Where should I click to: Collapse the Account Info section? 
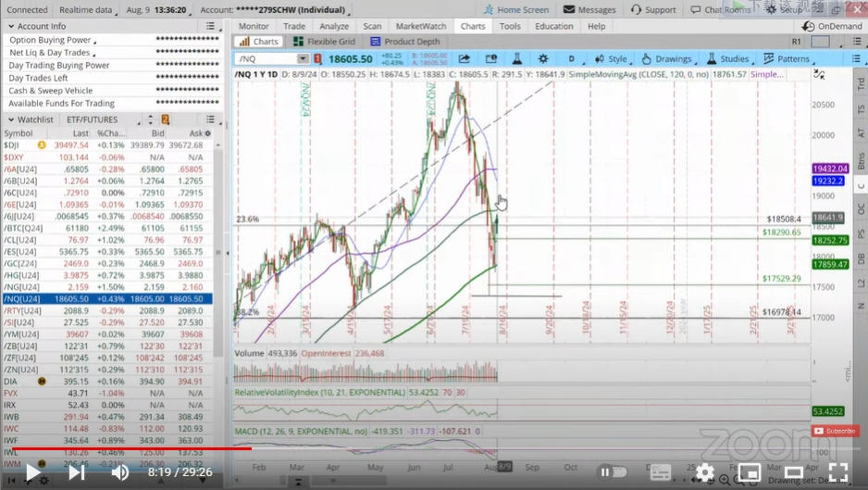11,26
